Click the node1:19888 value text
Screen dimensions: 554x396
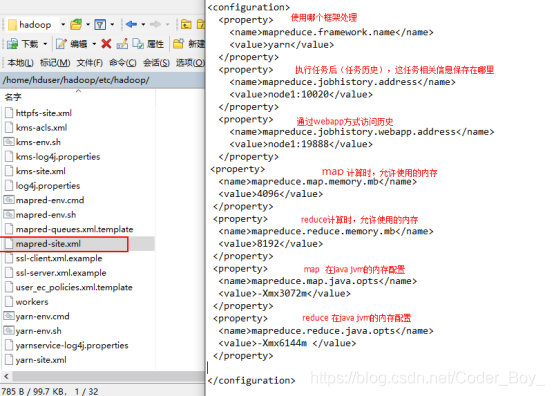(299, 144)
